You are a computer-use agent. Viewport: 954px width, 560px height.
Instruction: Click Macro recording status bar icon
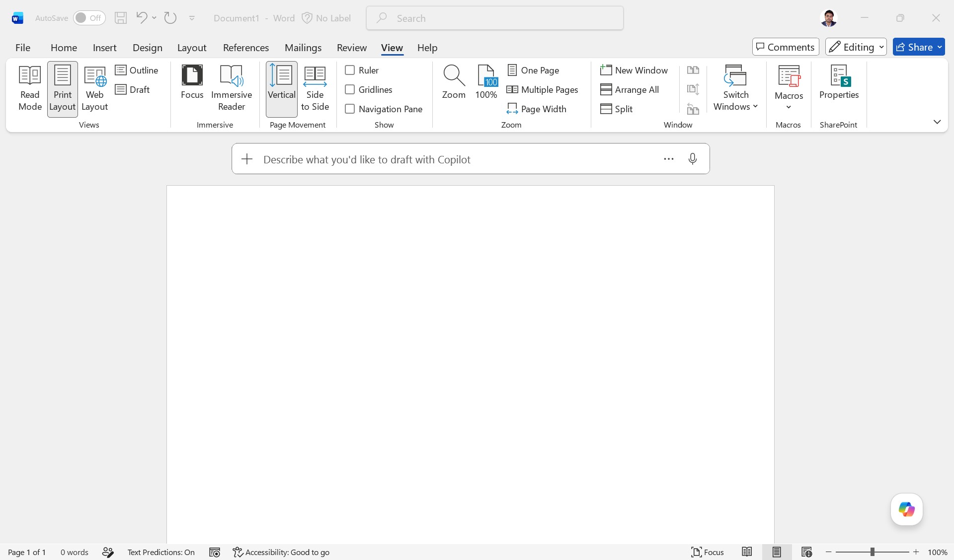click(215, 552)
